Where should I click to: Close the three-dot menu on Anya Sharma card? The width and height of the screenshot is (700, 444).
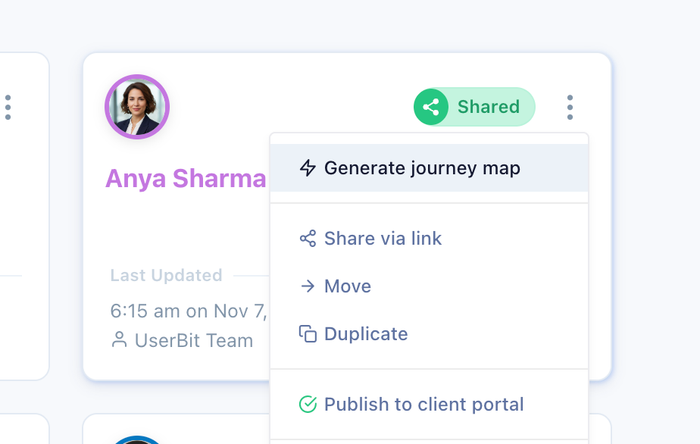(570, 107)
